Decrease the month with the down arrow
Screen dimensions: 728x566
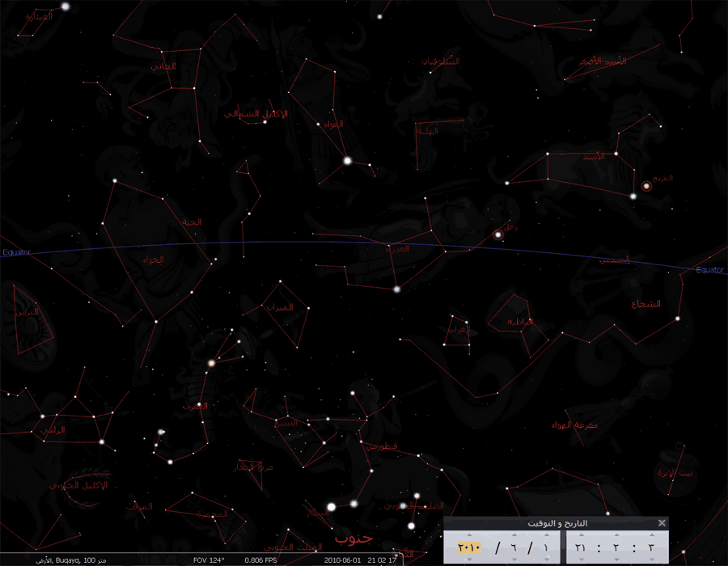[514, 560]
